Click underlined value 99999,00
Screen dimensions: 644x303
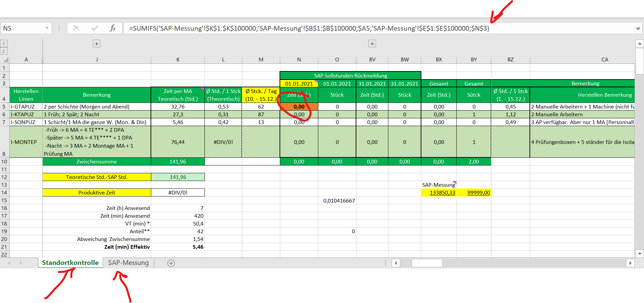474,192
